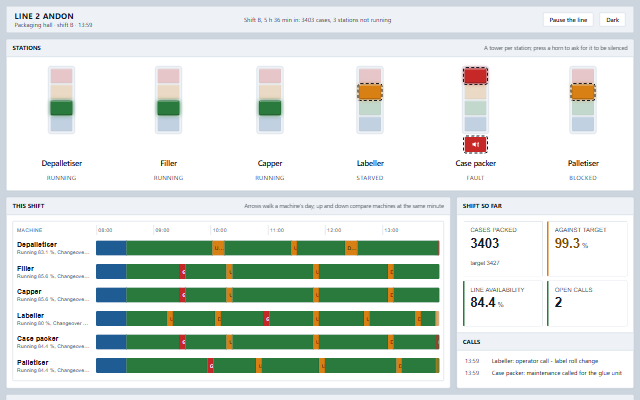Viewport: 640px width, 400px height.
Task: Click the FAULT status under Case packer
Action: pos(475,178)
